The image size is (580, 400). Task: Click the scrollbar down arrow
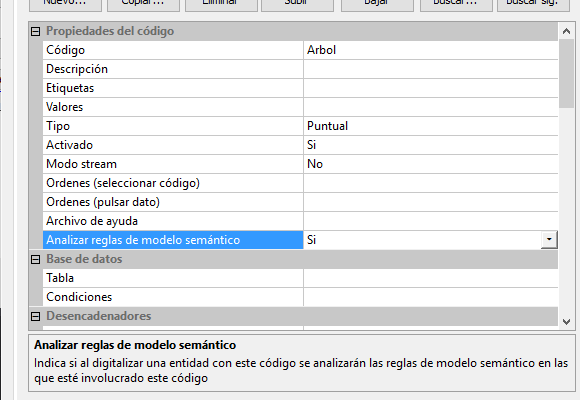[x=566, y=322]
